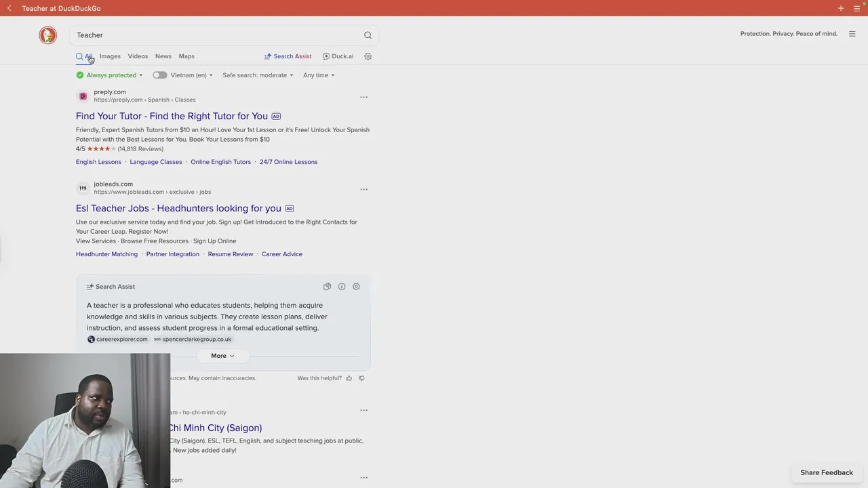Open the Vietnam (en) region dropdown arrow
868x488 pixels.
point(211,75)
